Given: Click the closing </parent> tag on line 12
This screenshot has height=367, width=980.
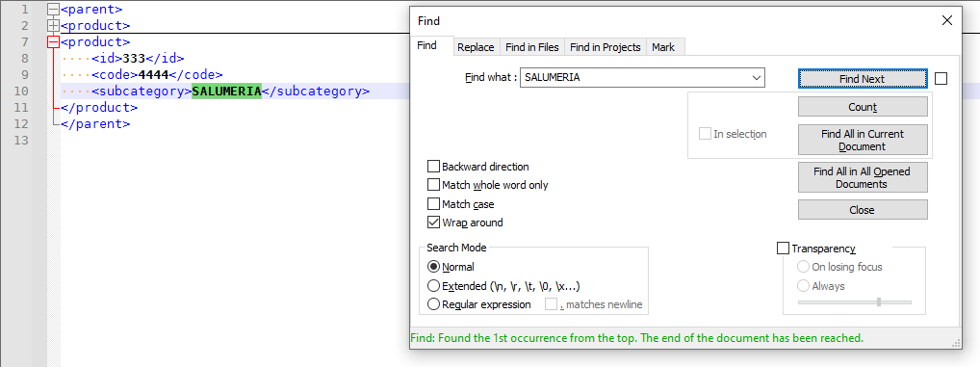Looking at the screenshot, I should (95, 124).
